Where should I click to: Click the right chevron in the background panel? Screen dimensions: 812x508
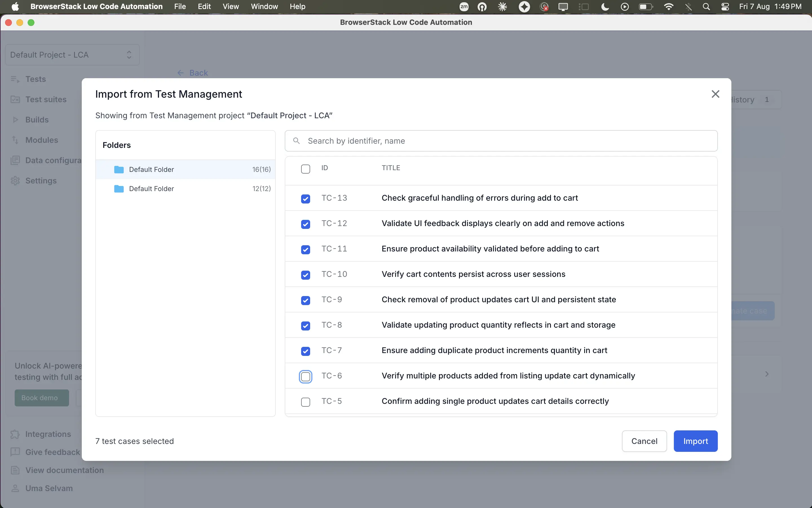pos(767,374)
